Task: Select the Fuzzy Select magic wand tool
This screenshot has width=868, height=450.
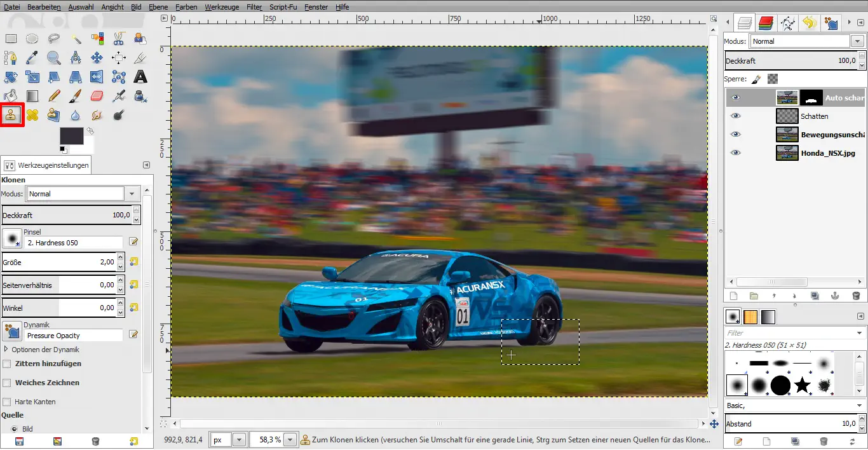Action: (76, 39)
